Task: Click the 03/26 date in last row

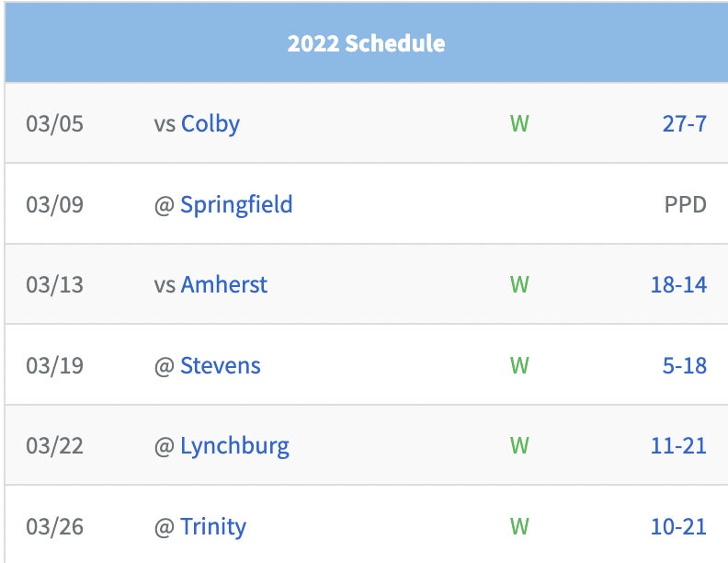Action: click(x=54, y=526)
